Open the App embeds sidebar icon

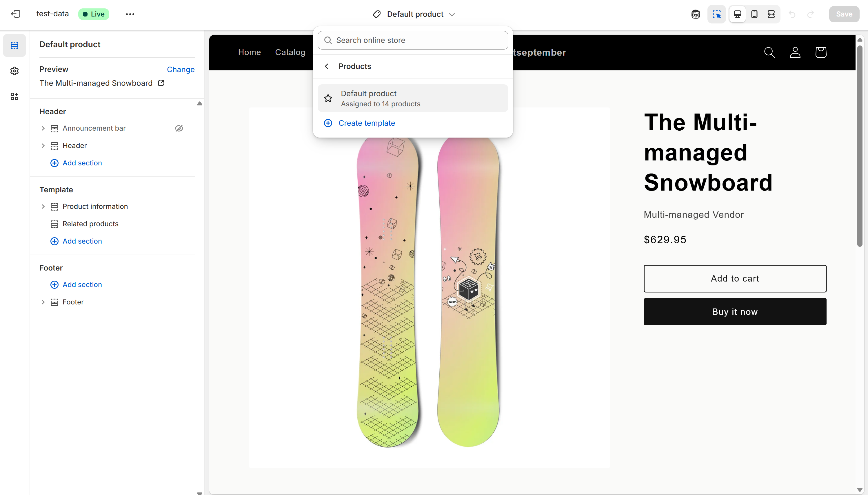point(14,96)
